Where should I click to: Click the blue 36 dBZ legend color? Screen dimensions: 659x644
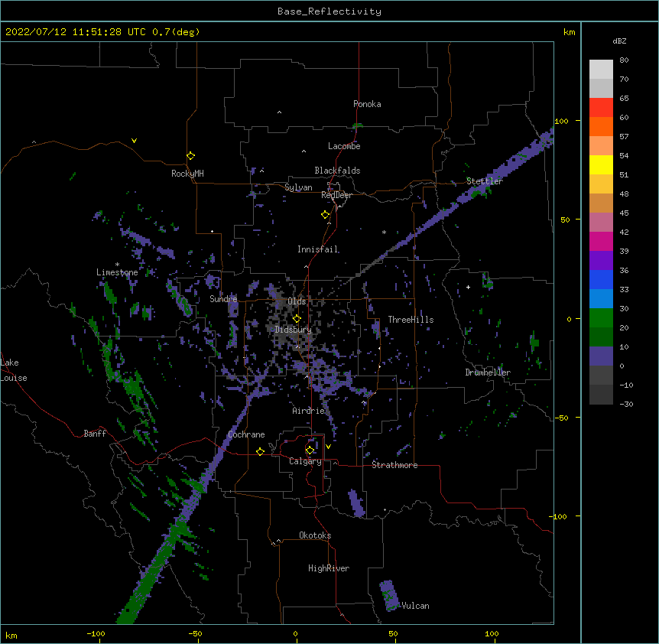coord(601,279)
